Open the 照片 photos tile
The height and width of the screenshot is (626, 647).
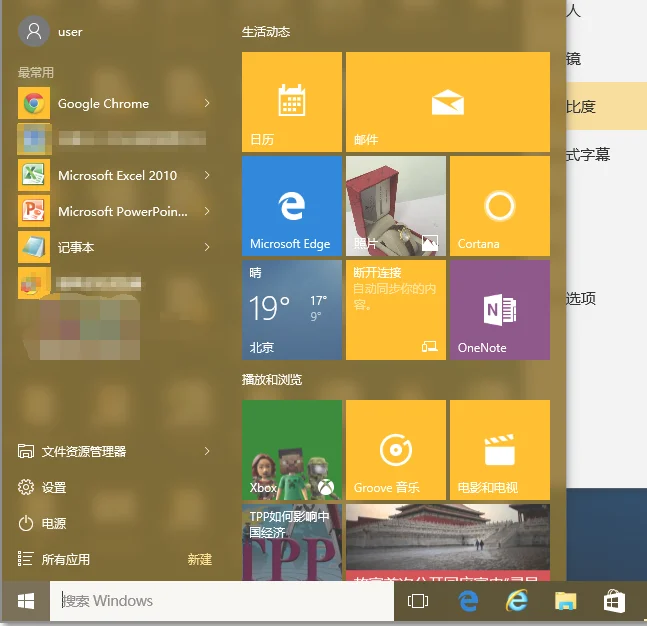pos(396,206)
